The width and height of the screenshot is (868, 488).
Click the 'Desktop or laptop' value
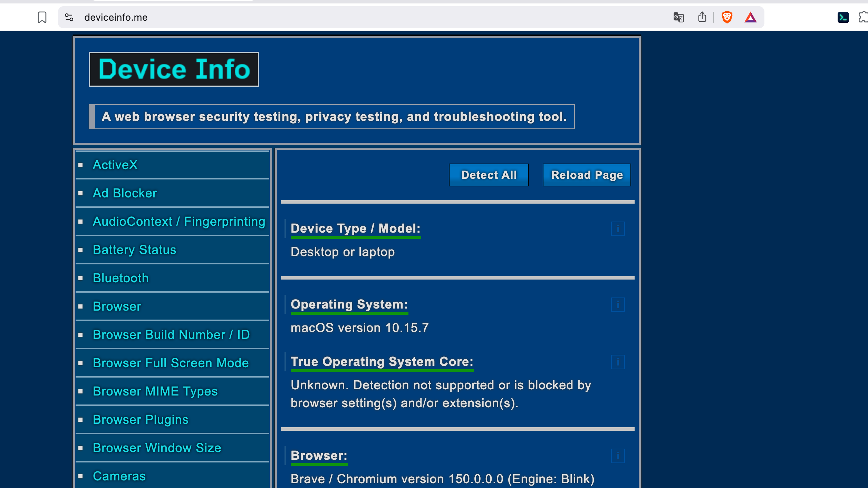[343, 252]
